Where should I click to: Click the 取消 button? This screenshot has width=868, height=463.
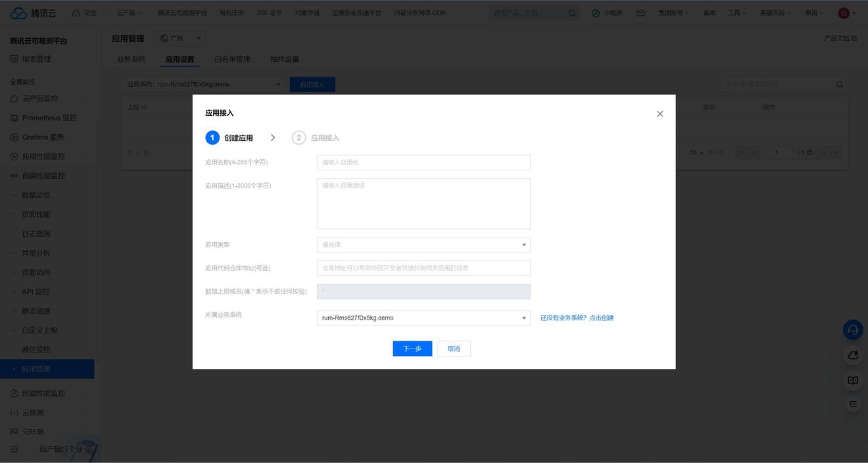pyautogui.click(x=454, y=349)
